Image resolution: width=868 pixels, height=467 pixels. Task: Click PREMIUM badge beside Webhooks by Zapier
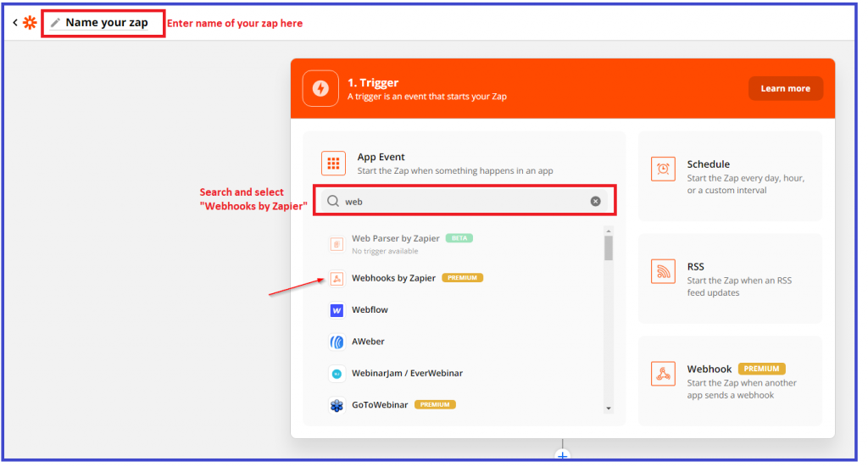coord(462,278)
